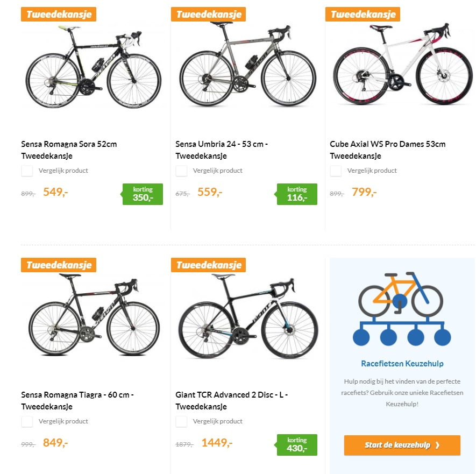
Task: Click the 430,- korting green badge
Action: tap(297, 444)
